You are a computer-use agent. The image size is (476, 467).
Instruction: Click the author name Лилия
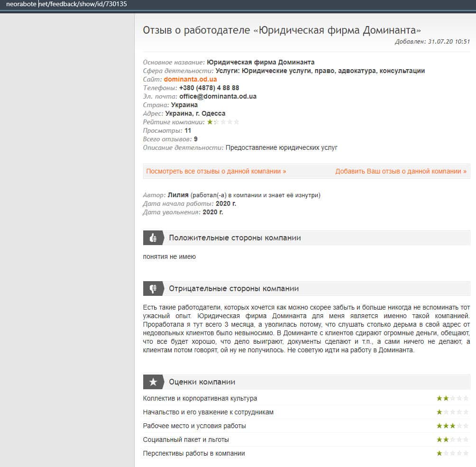click(178, 195)
